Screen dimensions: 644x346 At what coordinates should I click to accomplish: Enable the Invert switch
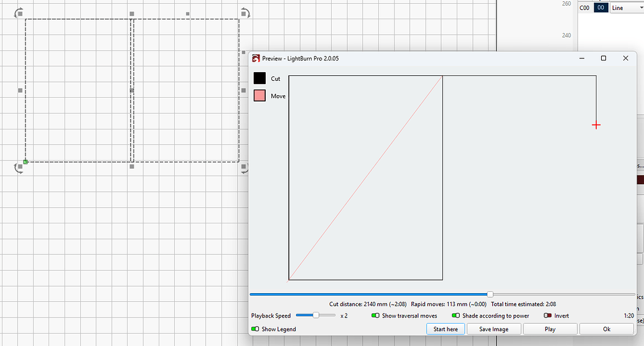(x=548, y=316)
